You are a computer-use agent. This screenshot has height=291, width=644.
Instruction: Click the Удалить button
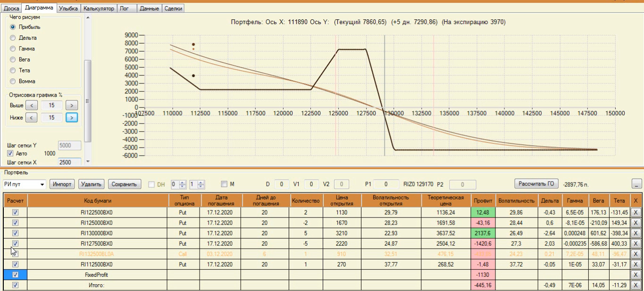click(91, 184)
